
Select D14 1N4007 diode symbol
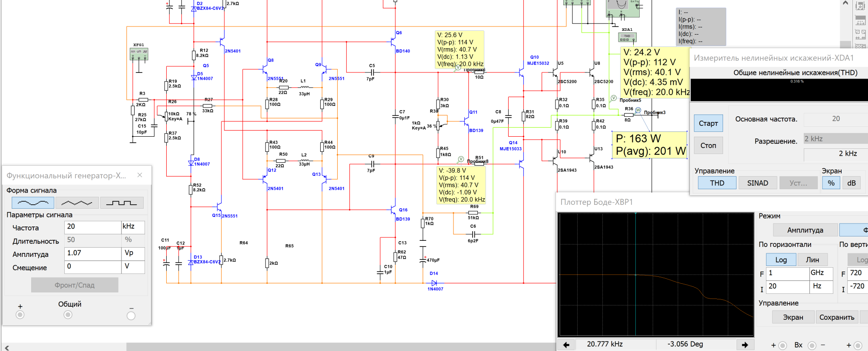point(434,283)
